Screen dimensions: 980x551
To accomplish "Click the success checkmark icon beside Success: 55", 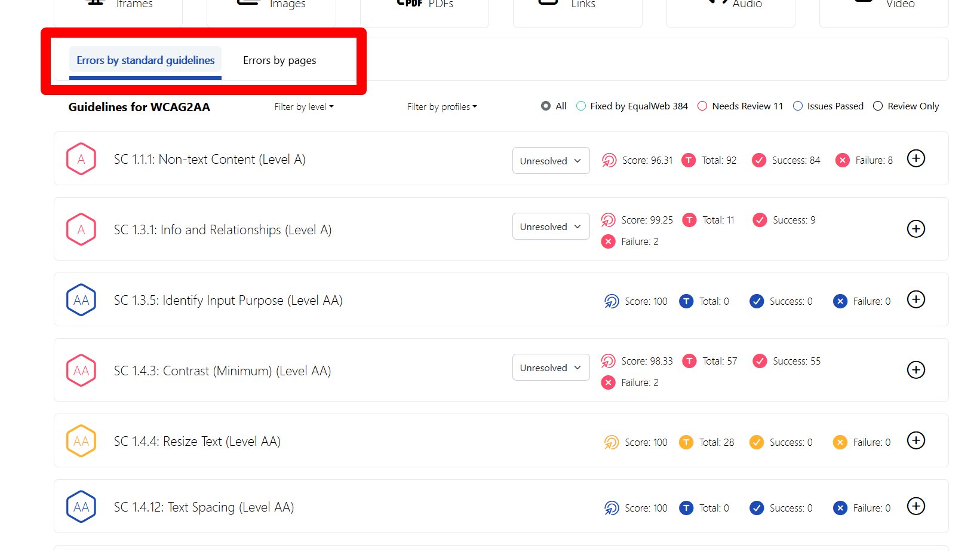I will [x=760, y=361].
